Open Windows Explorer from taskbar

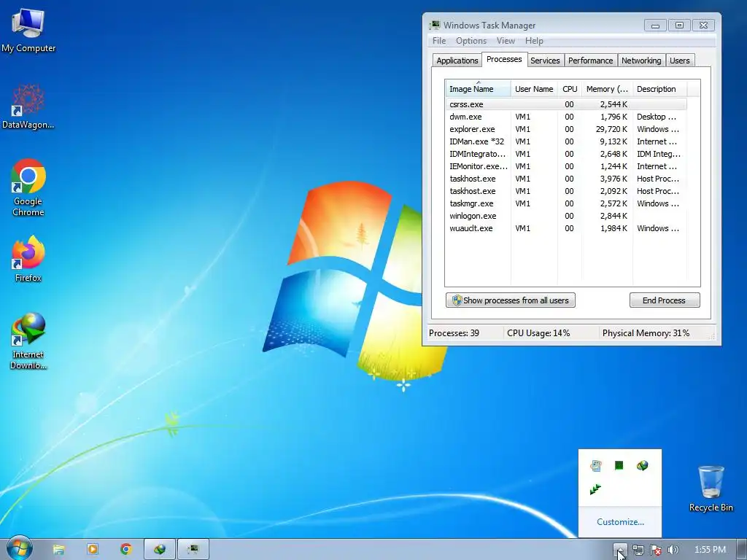click(x=58, y=550)
